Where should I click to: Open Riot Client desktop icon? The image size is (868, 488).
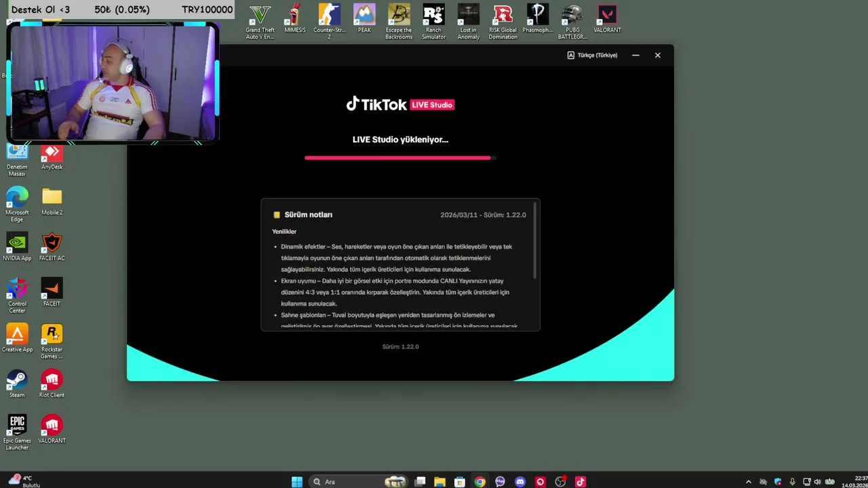[x=52, y=384]
